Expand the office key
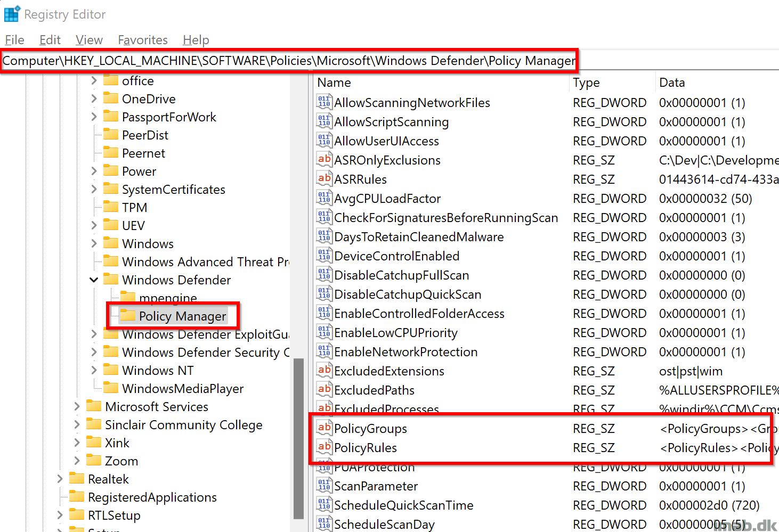This screenshot has width=779, height=532. 94,80
